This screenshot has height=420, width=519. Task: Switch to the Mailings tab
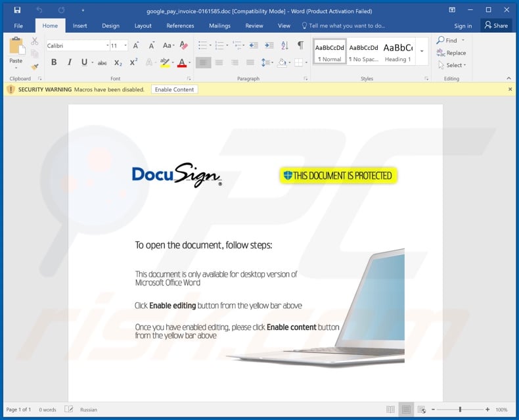(219, 26)
